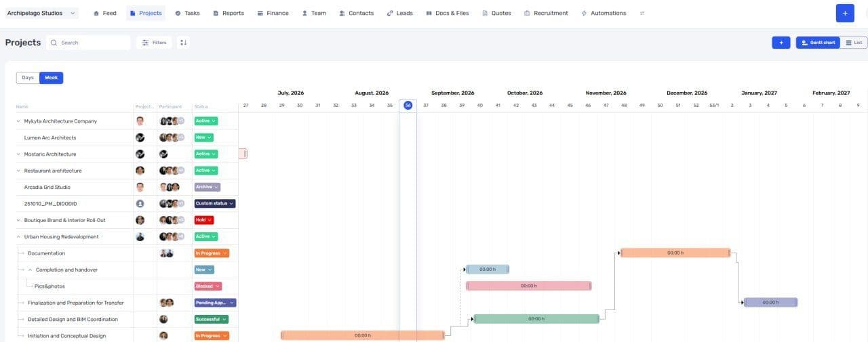The height and width of the screenshot is (342, 868).
Task: Click Pics&photos pink Gantt bar
Action: pyautogui.click(x=529, y=286)
